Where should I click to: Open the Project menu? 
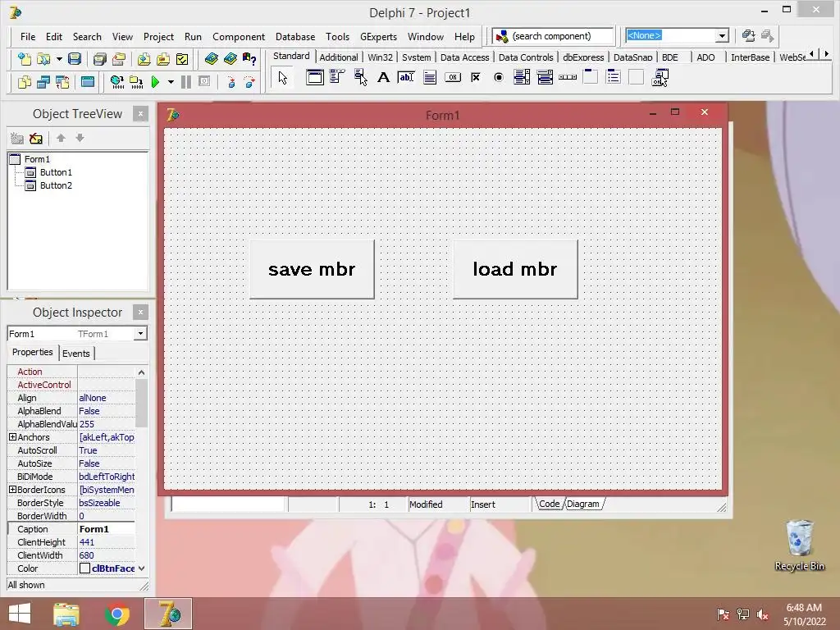pyautogui.click(x=158, y=36)
